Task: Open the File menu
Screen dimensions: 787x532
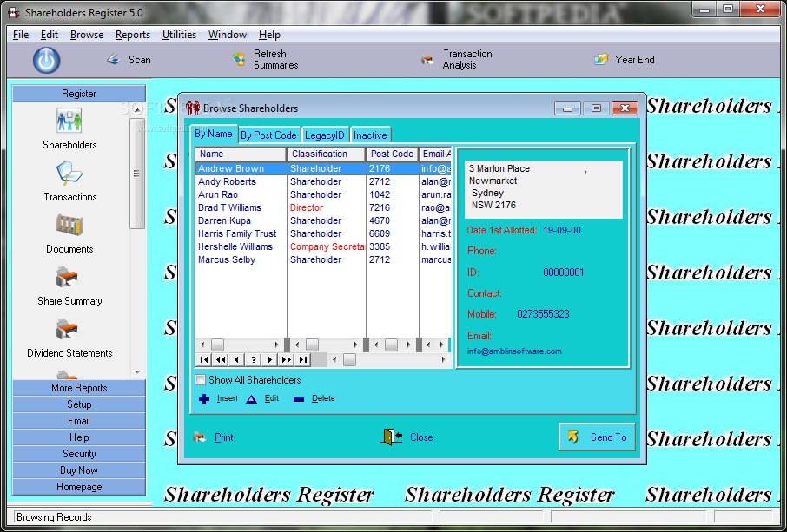Action: pyautogui.click(x=21, y=35)
